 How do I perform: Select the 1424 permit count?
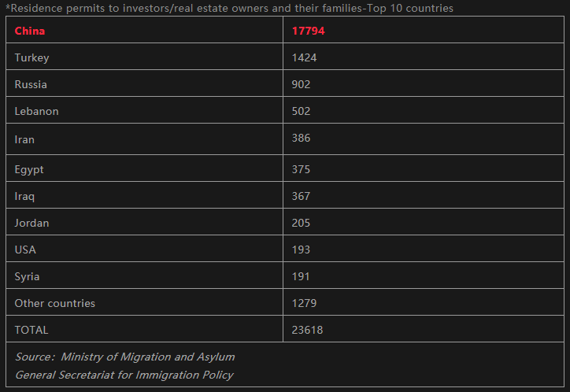(304, 57)
